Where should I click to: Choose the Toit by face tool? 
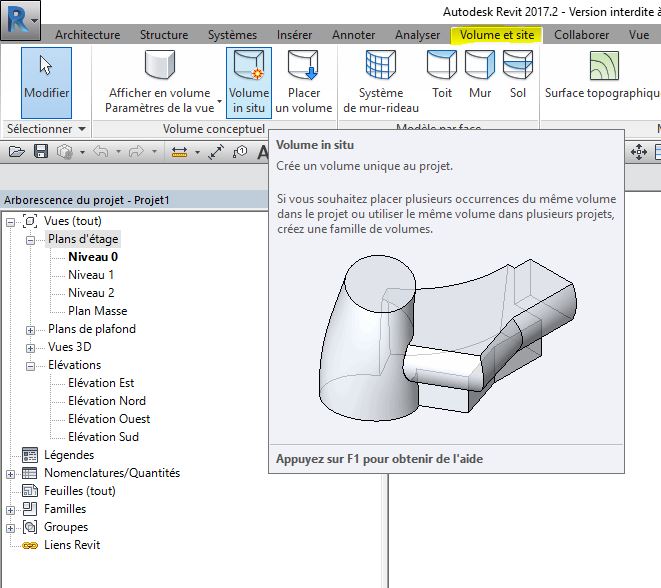coord(442,76)
